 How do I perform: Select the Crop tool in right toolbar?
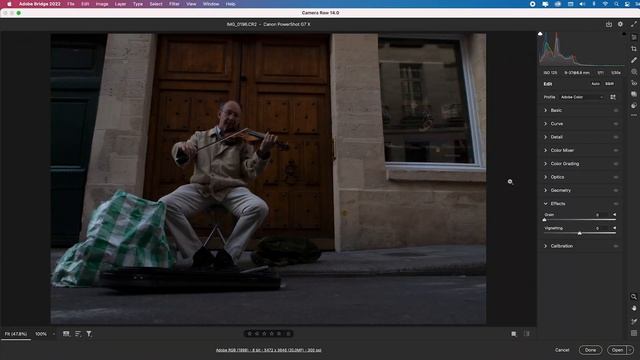(633, 49)
